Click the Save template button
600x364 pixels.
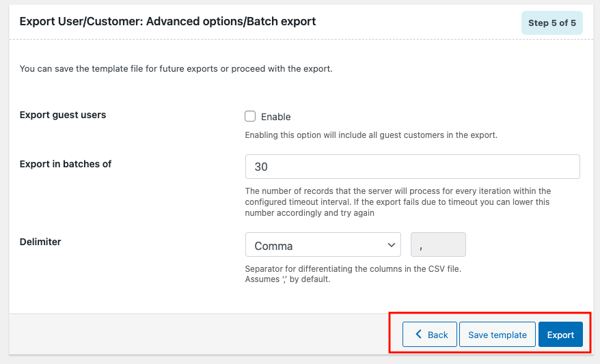pyautogui.click(x=497, y=335)
